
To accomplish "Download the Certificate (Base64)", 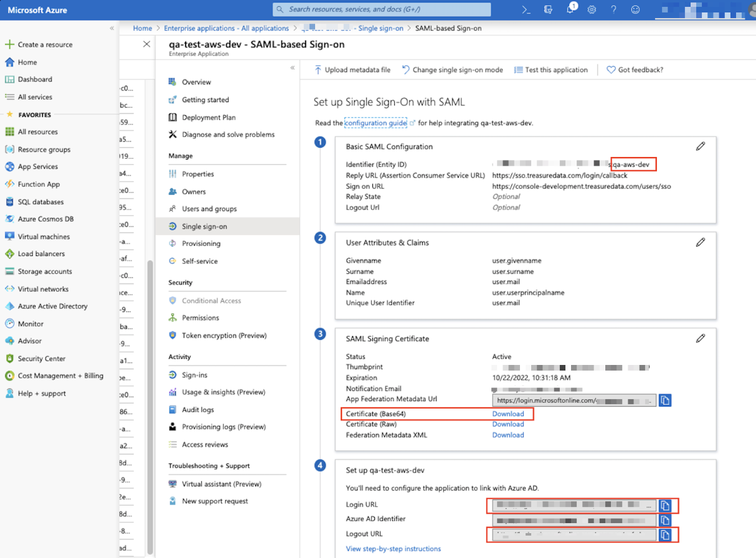I will pos(508,414).
